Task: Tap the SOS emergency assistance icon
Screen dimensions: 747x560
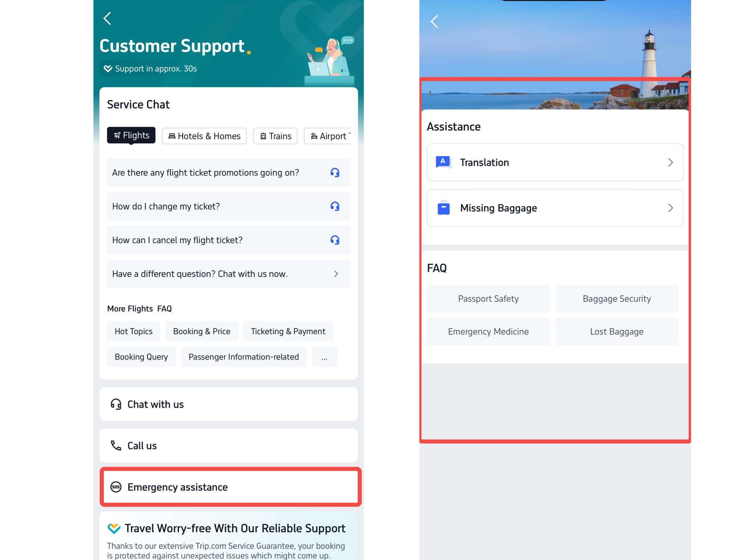Action: pyautogui.click(x=116, y=487)
